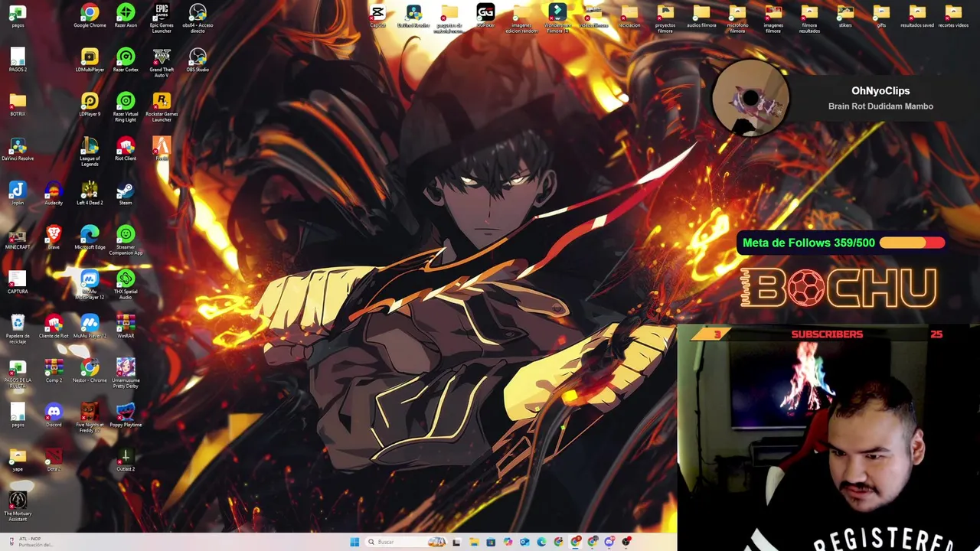The height and width of the screenshot is (551, 980).
Task: Select the gifts folder
Action: click(x=881, y=15)
